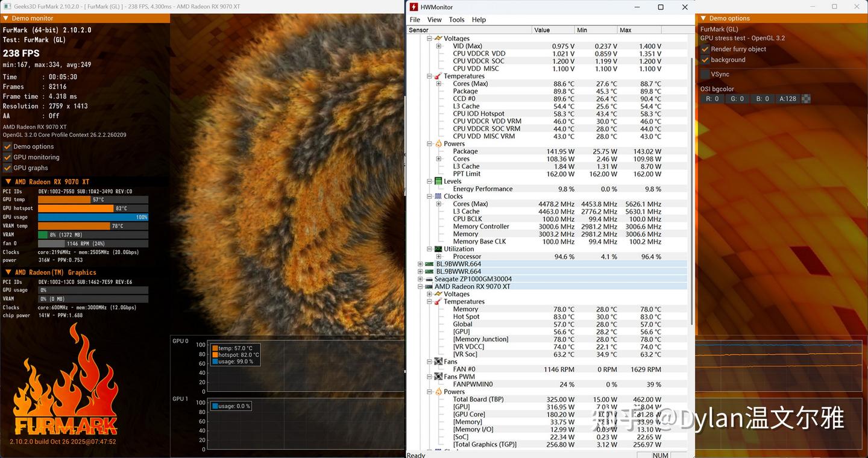Click the flame icon of the Powers group above Total Board (TBP)
This screenshot has height=458, width=868.
(438, 392)
